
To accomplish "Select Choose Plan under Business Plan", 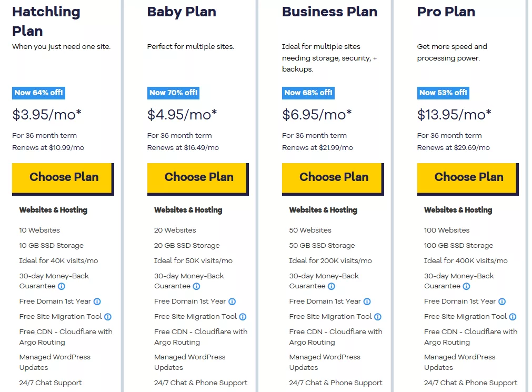I will 333,177.
